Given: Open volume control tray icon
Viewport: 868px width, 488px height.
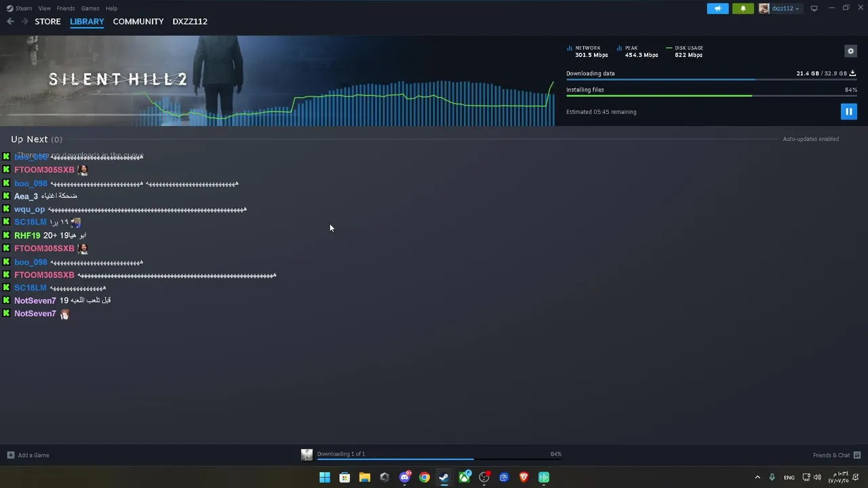Looking at the screenshot, I should 817,477.
